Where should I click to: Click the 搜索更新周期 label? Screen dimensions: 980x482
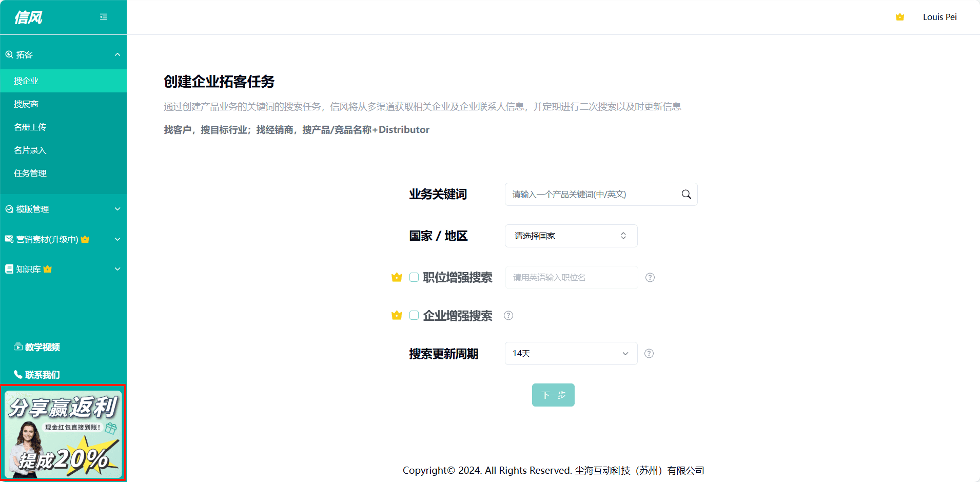click(443, 354)
